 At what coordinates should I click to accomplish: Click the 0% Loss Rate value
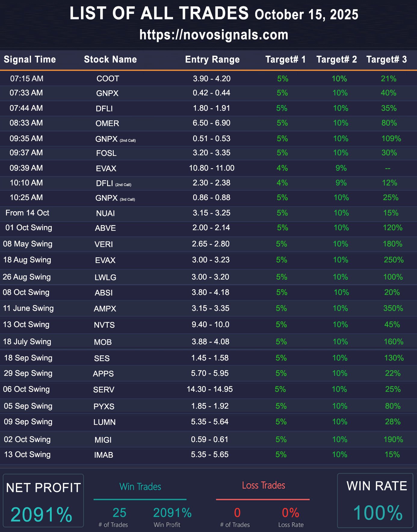click(x=290, y=513)
